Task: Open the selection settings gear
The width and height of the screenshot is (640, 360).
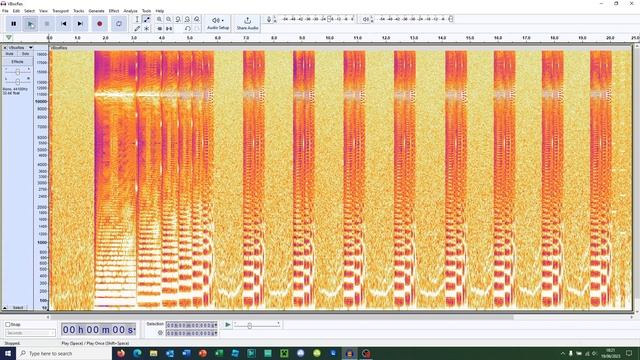Action: (x=160, y=333)
